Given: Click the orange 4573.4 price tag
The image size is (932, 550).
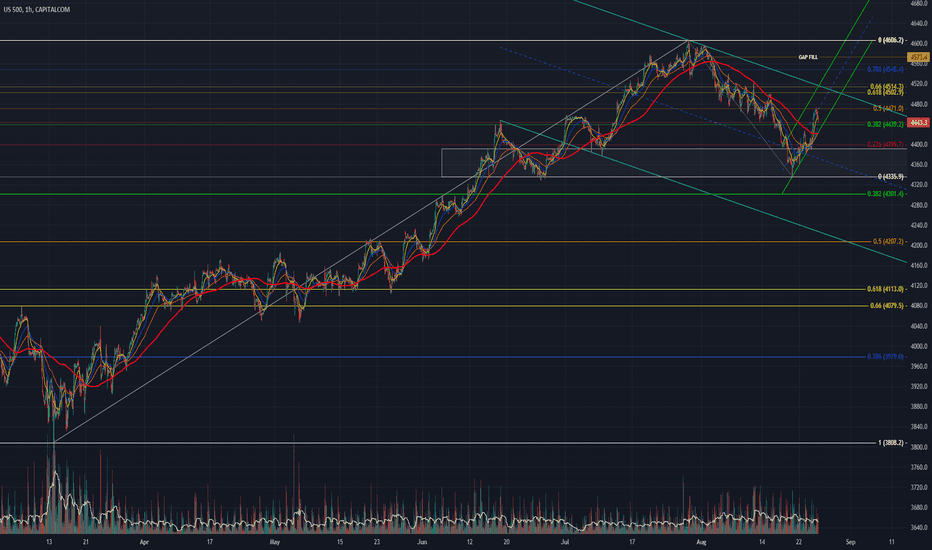Looking at the screenshot, I should [918, 57].
